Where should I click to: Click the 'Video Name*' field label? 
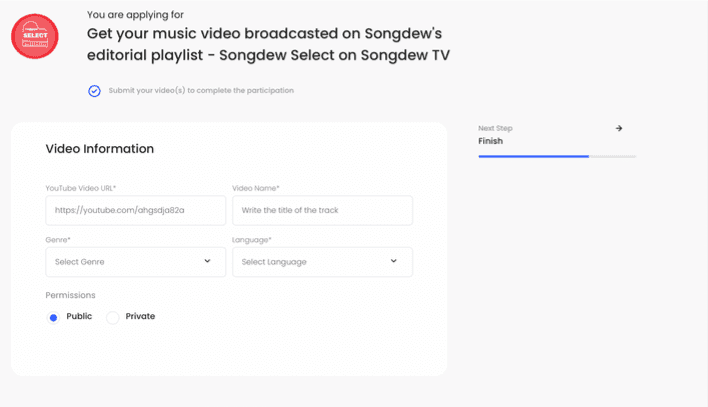coord(256,188)
